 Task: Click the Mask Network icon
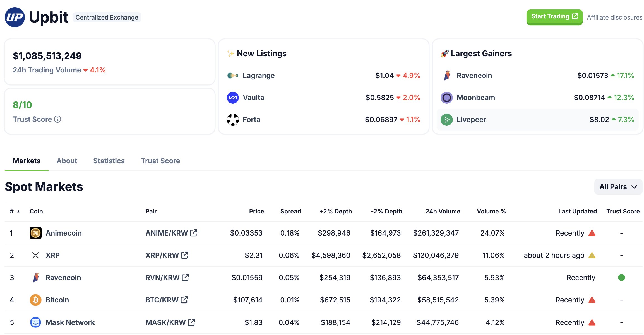pos(35,322)
